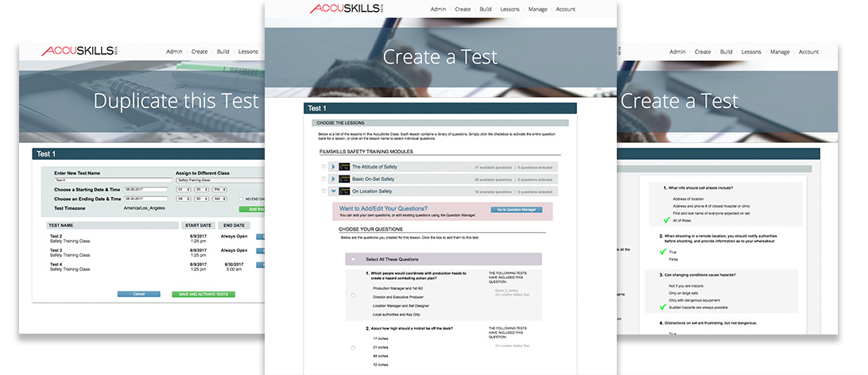Tick the checkbox for The Attitude of Safety

coord(324,167)
